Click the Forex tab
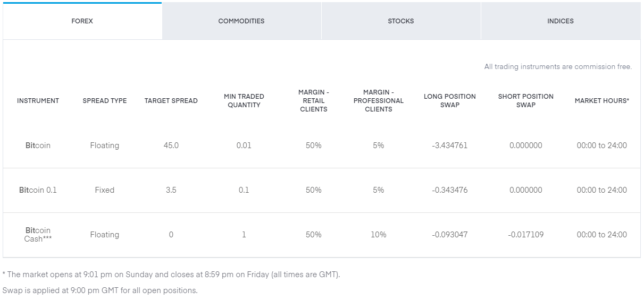The image size is (644, 300). pyautogui.click(x=82, y=21)
